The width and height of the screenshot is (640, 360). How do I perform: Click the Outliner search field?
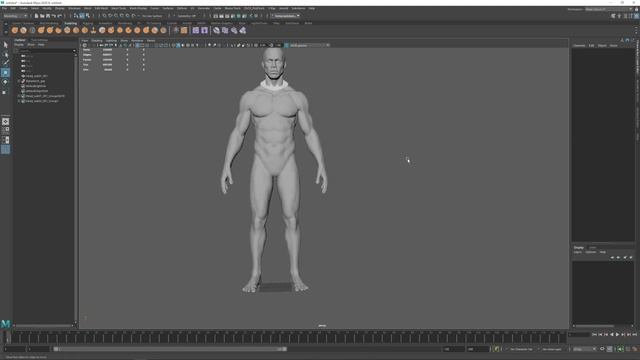[x=45, y=51]
